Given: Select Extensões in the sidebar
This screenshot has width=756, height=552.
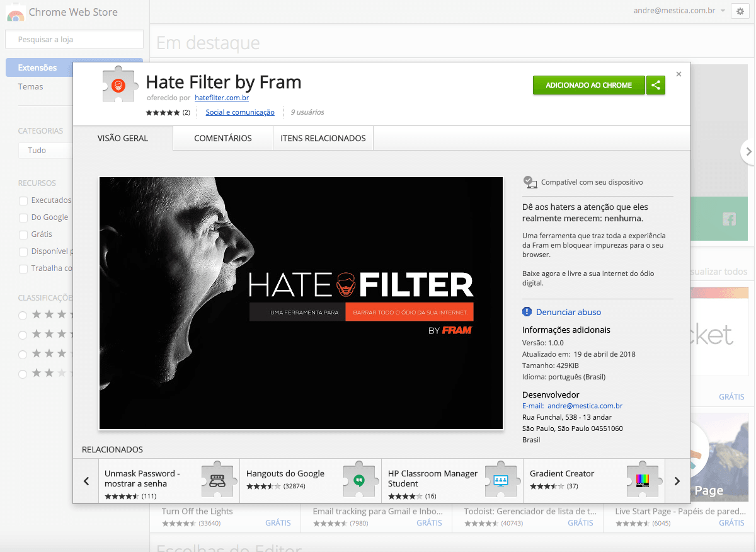Looking at the screenshot, I should pos(74,67).
